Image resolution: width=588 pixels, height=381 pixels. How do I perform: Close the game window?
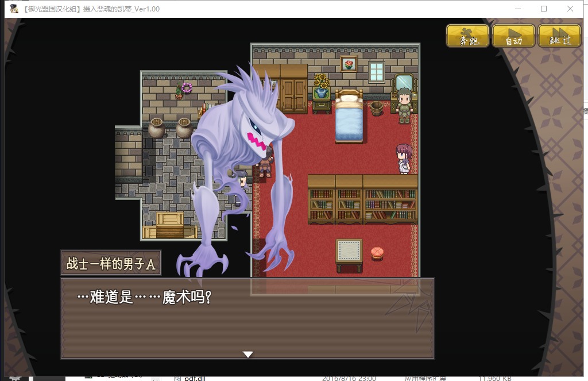[570, 9]
